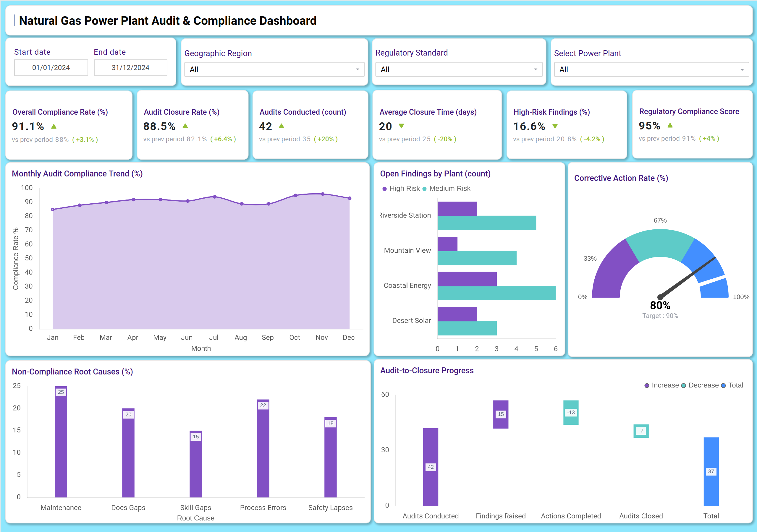Click the Select Power Plant dropdown arrow
The image size is (757, 532).
tap(742, 70)
